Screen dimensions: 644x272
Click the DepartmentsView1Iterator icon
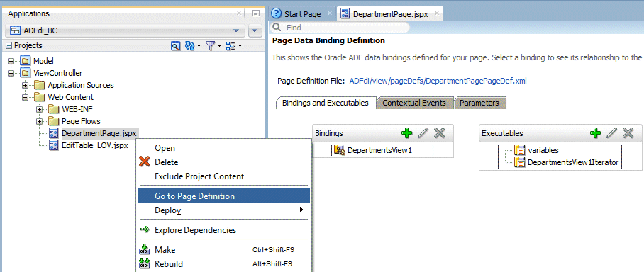(520, 162)
